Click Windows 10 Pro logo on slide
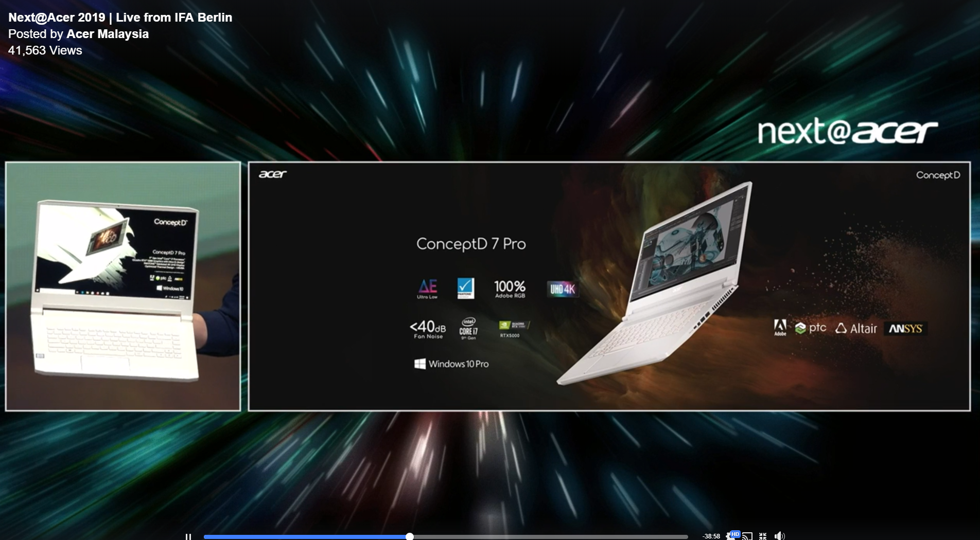980x540 pixels. 451,364
